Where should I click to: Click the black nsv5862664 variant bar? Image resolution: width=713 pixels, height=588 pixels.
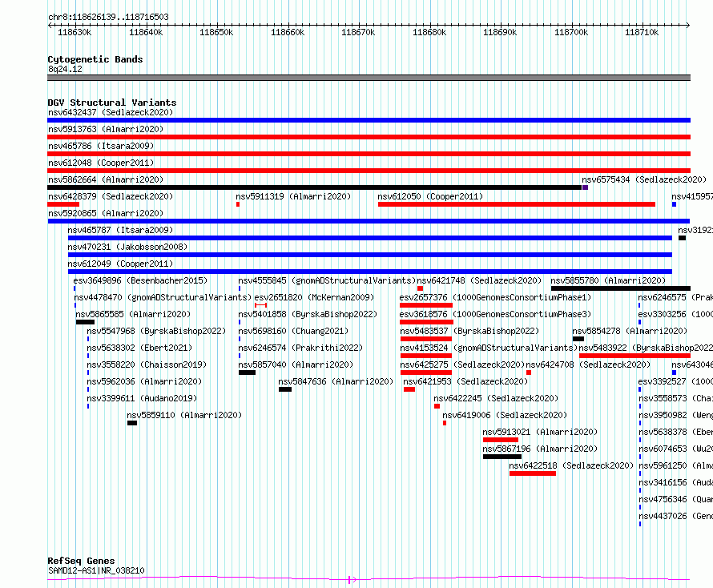tap(315, 187)
